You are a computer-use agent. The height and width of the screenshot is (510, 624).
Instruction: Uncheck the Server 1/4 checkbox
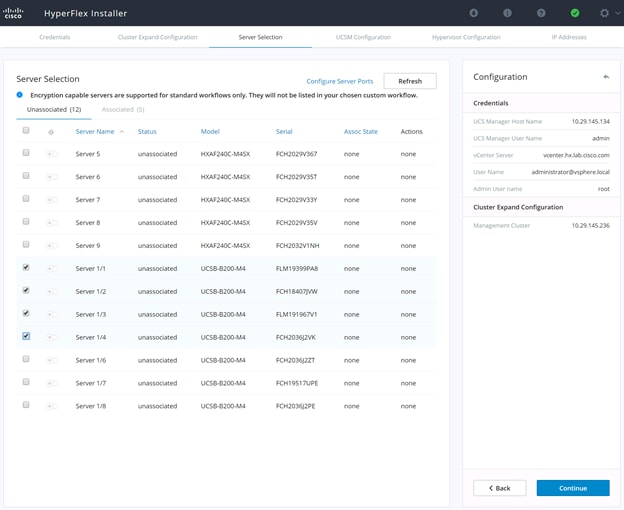(26, 336)
